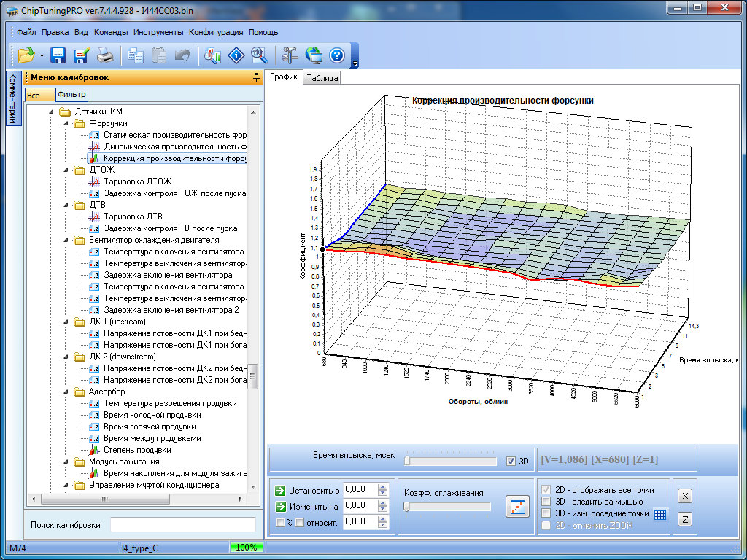
Task: Click the Поиск калибровки search field
Action: pyautogui.click(x=182, y=525)
